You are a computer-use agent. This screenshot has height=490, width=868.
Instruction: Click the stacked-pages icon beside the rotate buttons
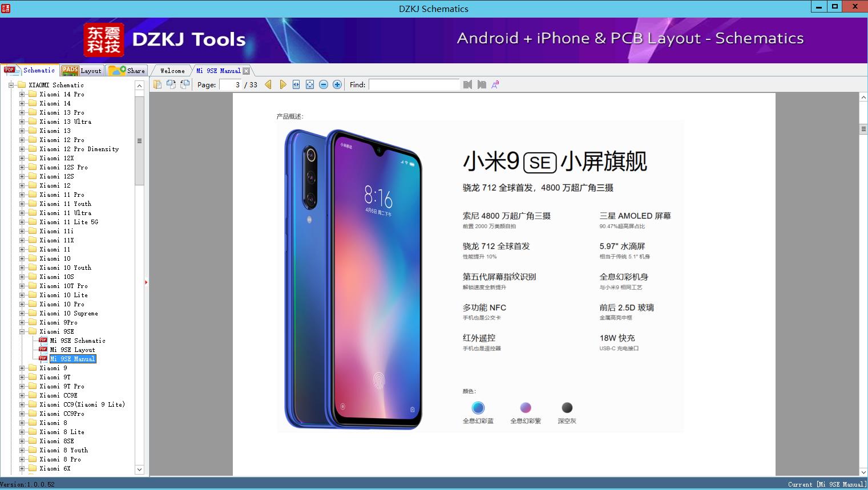point(158,84)
